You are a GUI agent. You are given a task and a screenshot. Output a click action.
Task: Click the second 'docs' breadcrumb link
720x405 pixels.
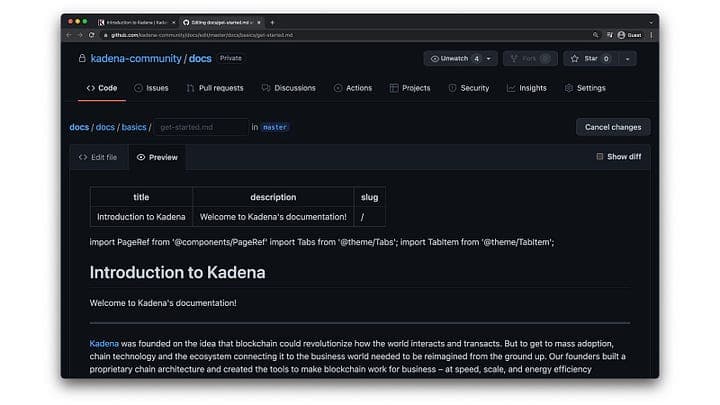coord(105,127)
